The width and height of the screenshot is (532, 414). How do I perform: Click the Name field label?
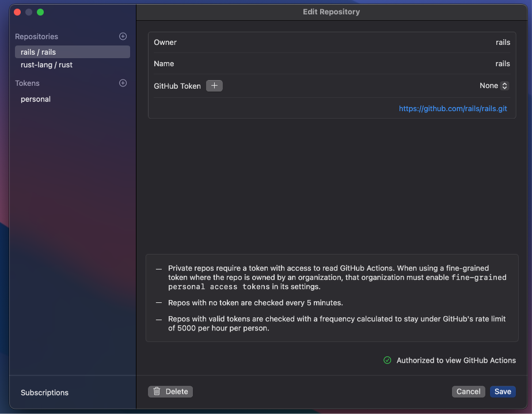tap(164, 64)
